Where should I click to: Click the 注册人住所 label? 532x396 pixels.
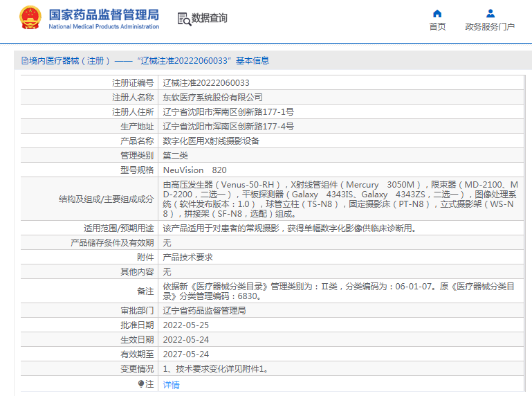[x=133, y=112]
